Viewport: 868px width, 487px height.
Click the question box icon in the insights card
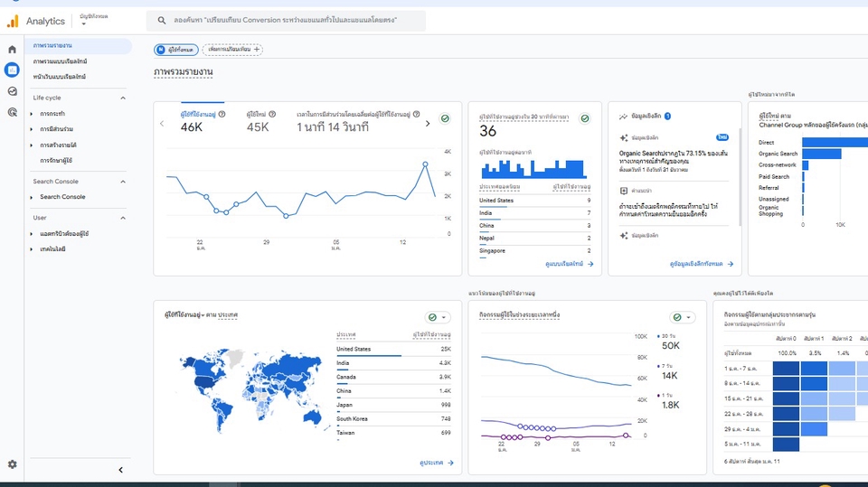(x=624, y=191)
